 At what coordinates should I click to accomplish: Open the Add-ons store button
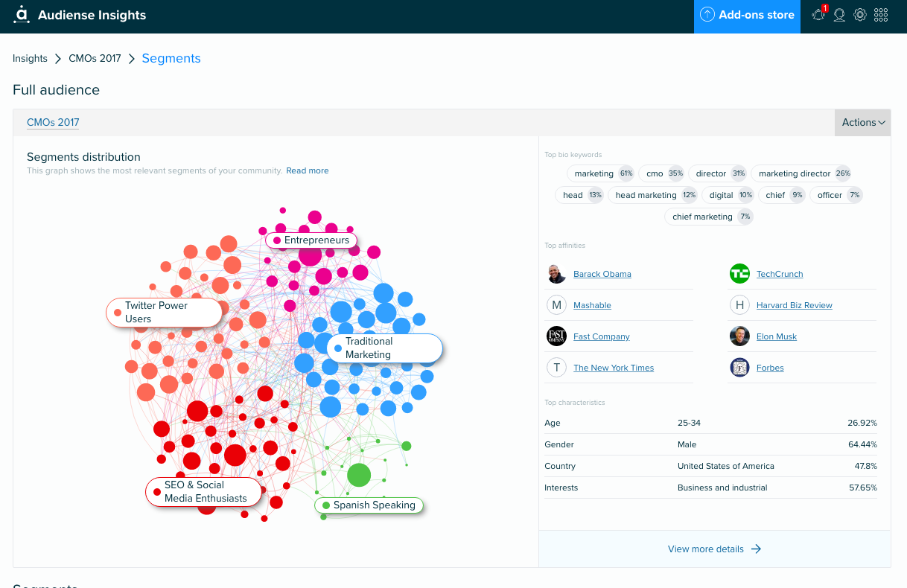[747, 16]
